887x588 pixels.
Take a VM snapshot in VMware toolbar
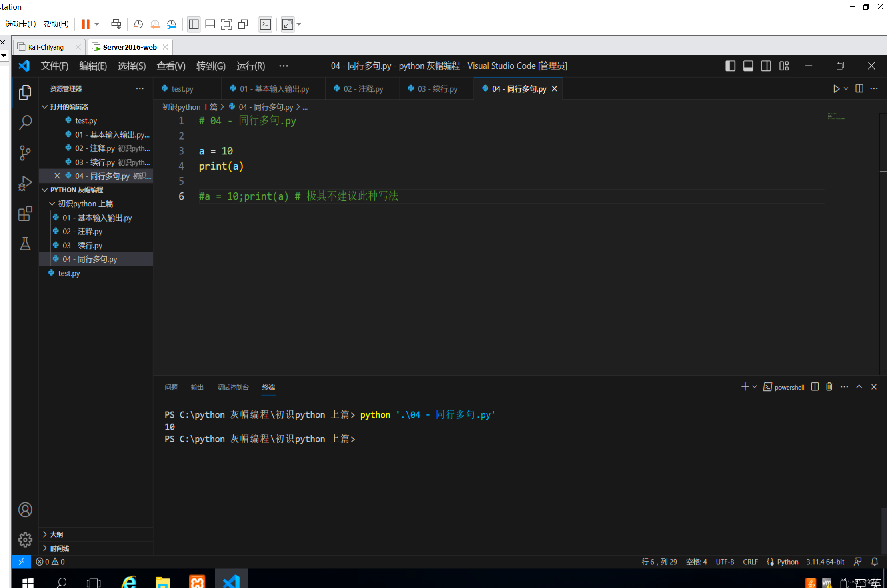click(138, 24)
